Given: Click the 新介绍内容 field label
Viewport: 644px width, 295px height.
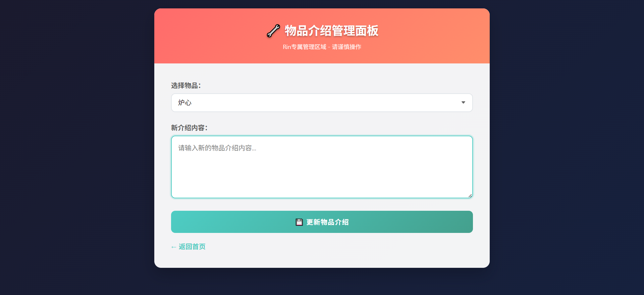Looking at the screenshot, I should [189, 128].
